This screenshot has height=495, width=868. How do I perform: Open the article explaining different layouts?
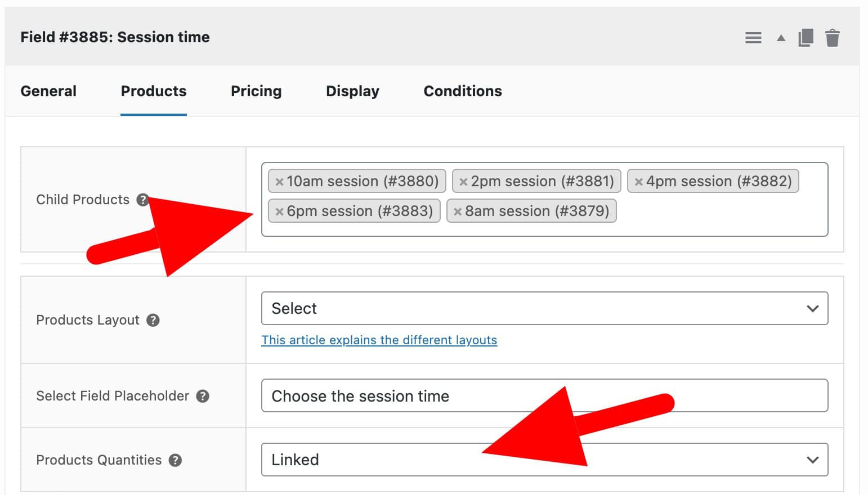pyautogui.click(x=379, y=340)
